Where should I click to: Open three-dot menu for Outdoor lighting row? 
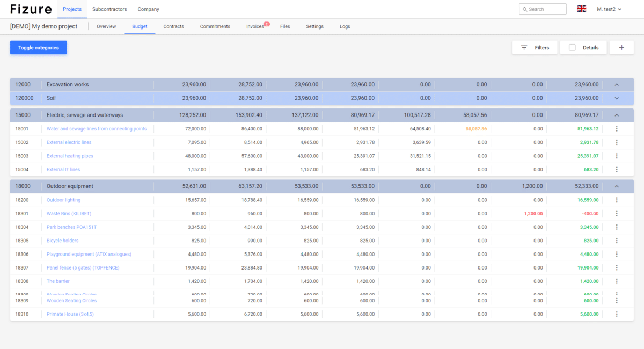(617, 200)
